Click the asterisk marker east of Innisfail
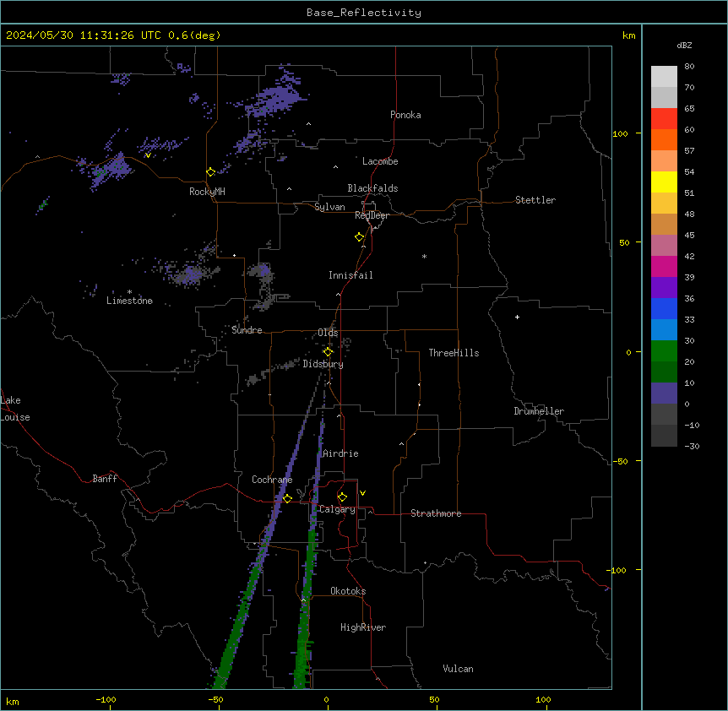This screenshot has width=728, height=711. (424, 256)
